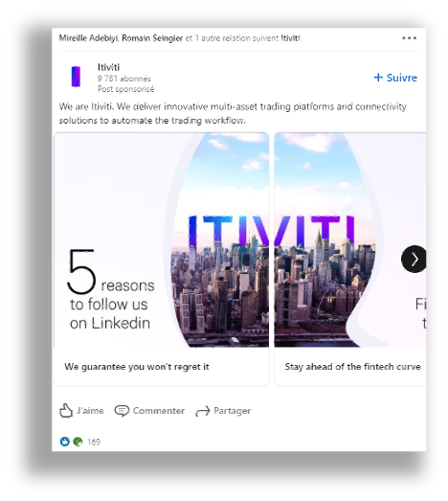Follow Itiviti via the Suivre button
448x501 pixels.
coord(395,78)
